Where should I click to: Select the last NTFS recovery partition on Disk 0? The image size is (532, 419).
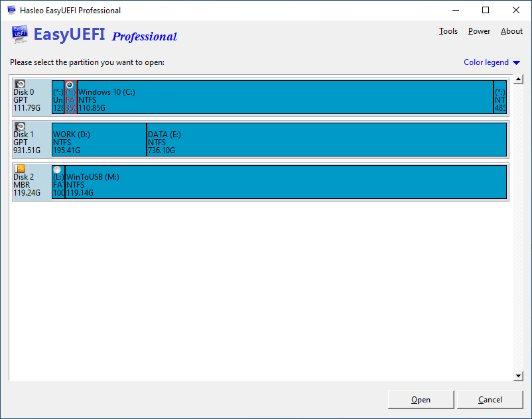(x=500, y=97)
